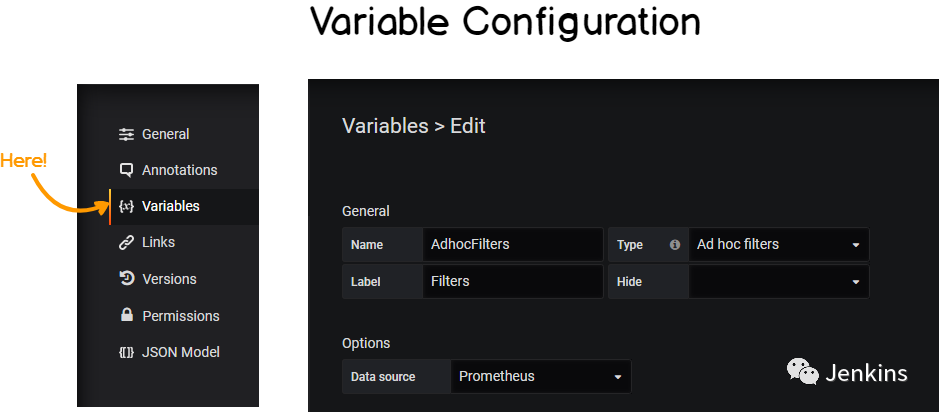Expand the Hide dropdown
This screenshot has width=939, height=412.
pos(779,281)
